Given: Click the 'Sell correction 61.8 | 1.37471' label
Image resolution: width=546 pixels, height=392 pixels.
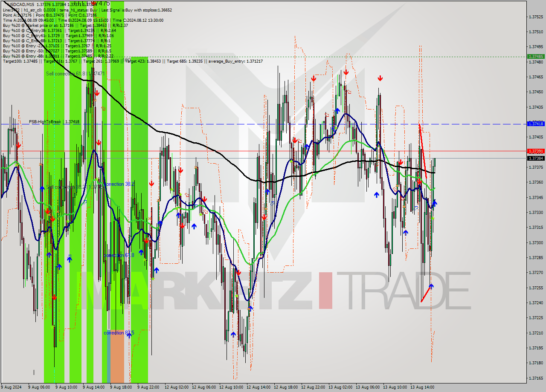Looking at the screenshot, I should tap(76, 74).
